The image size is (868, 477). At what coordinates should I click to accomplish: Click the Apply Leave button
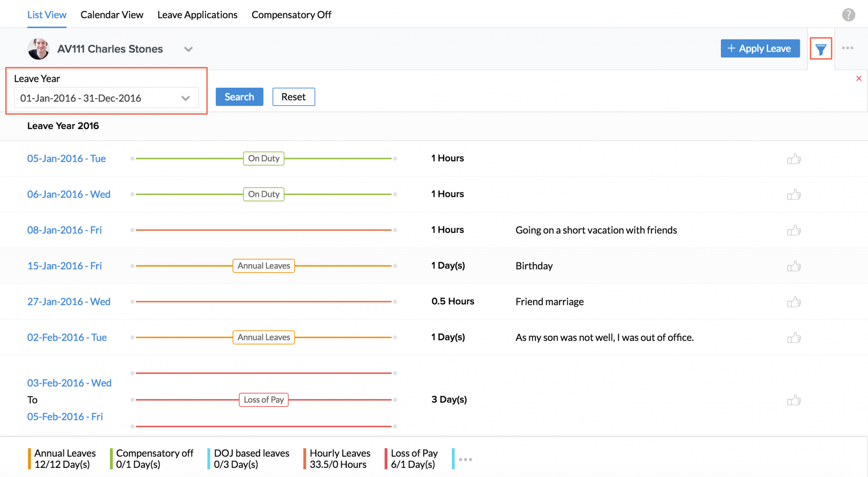point(760,49)
